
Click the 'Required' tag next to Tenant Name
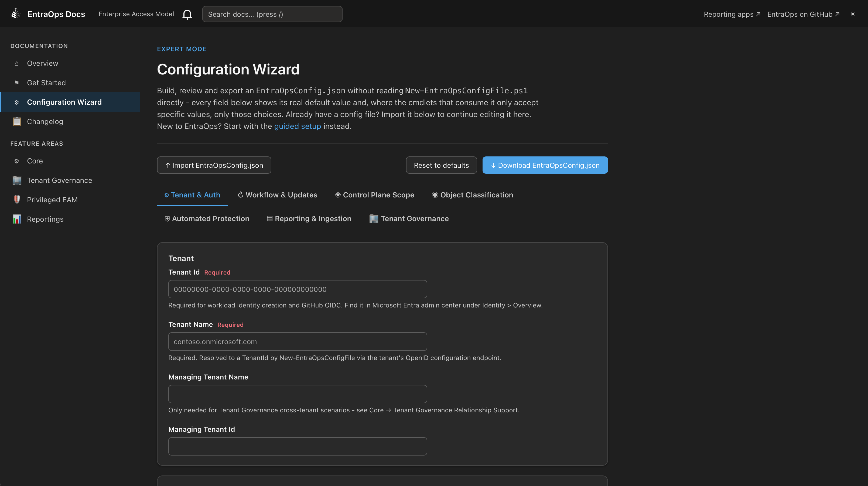coord(230,325)
